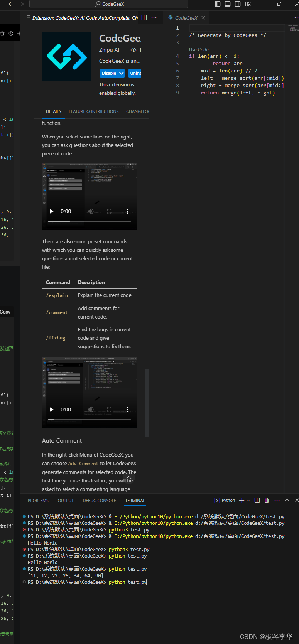
Task: Open more options on second video
Action: [128, 410]
